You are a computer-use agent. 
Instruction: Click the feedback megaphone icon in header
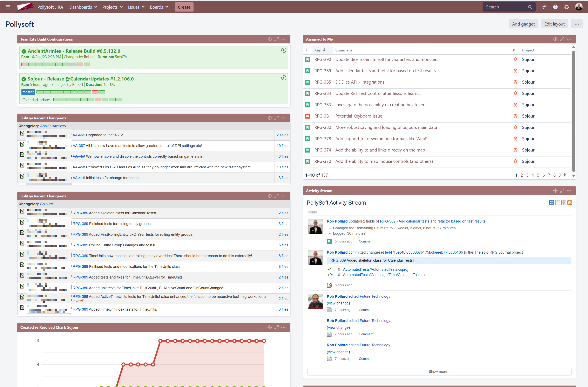point(544,7)
